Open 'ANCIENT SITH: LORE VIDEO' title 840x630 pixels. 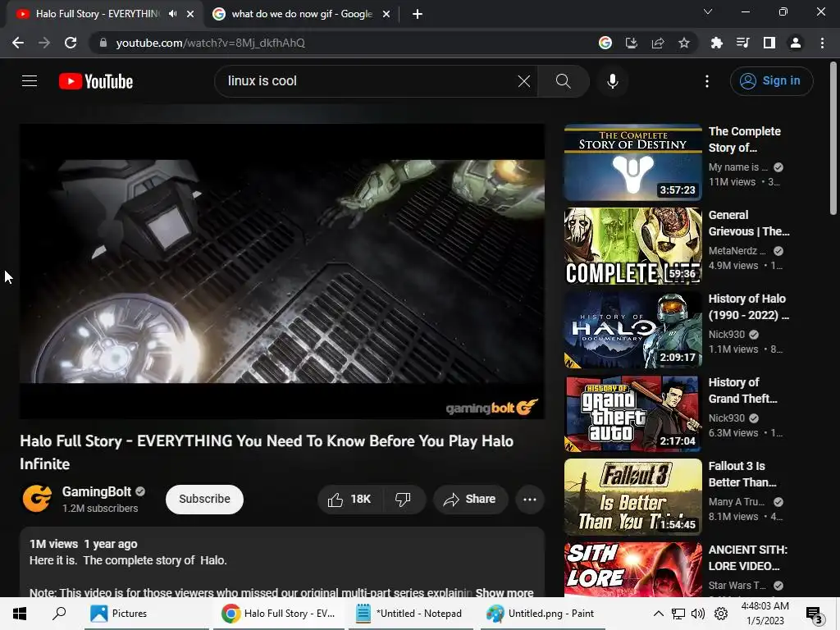pyautogui.click(x=748, y=558)
